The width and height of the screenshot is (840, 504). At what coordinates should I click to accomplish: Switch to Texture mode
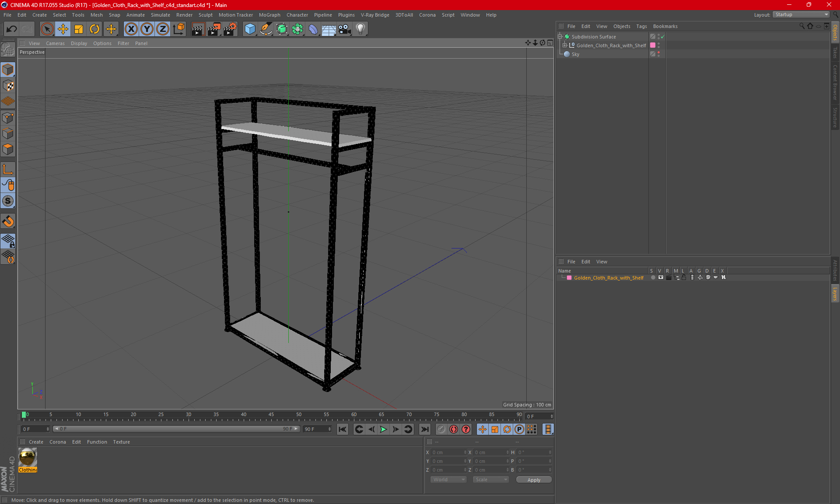coord(8,86)
